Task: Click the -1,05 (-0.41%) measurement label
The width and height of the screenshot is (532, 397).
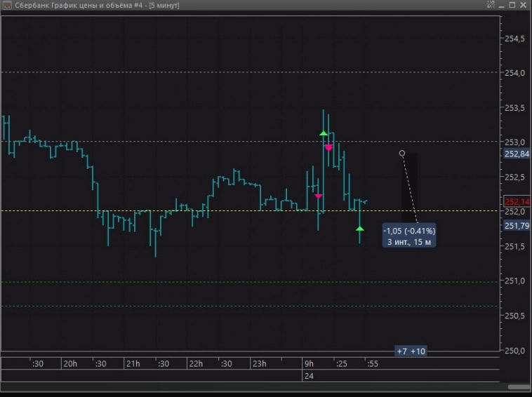Action: (409, 230)
